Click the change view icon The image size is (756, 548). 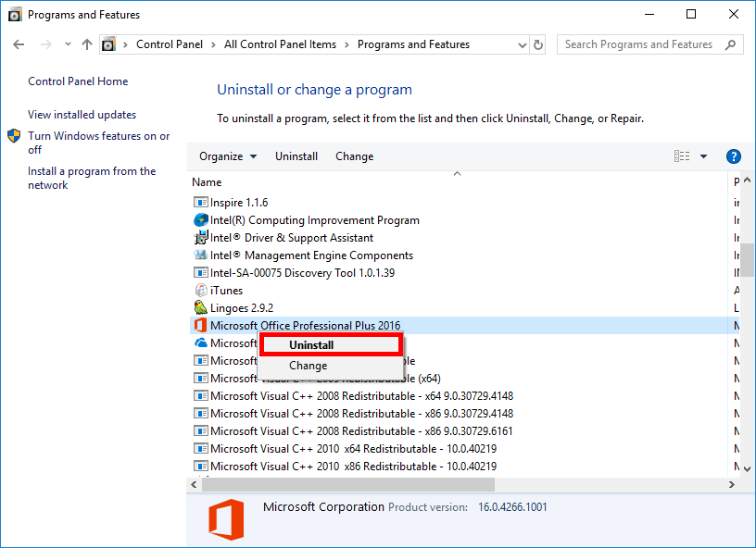pos(682,156)
